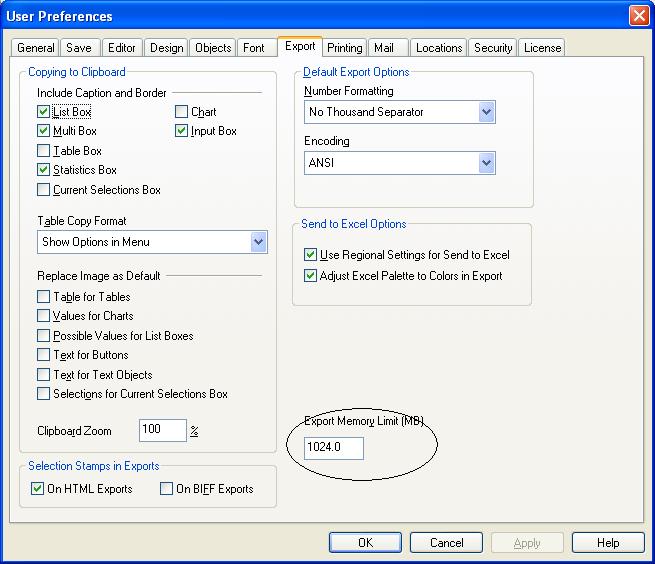
Task: Enable On BIFF Exports checkbox
Action: pyautogui.click(x=166, y=488)
